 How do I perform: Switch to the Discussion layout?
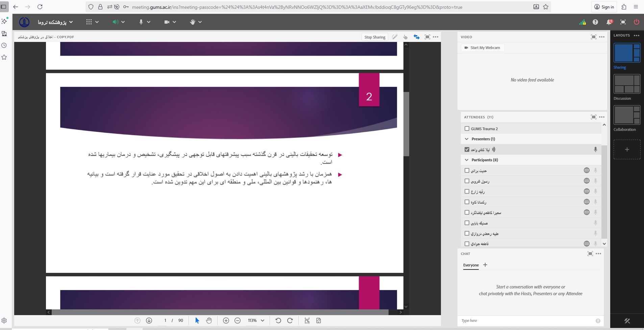coord(627,84)
